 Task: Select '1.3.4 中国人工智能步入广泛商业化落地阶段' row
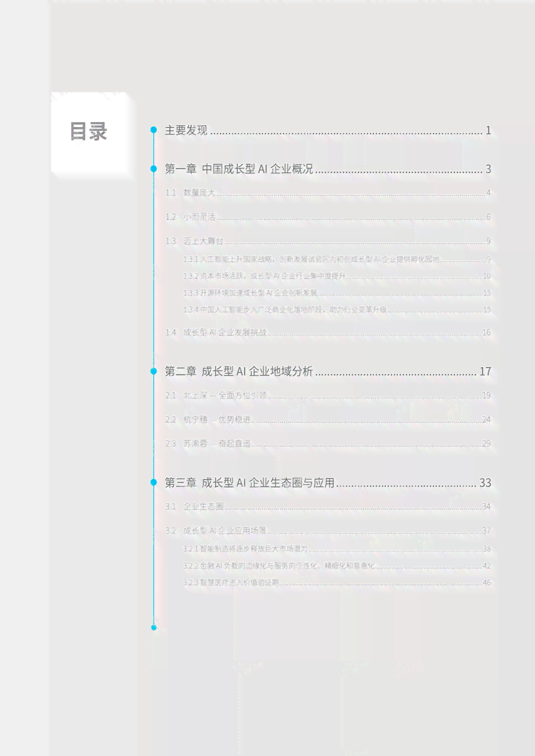(x=337, y=309)
